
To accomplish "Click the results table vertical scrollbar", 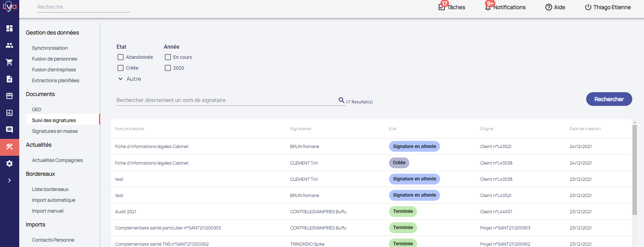I will (x=635, y=170).
